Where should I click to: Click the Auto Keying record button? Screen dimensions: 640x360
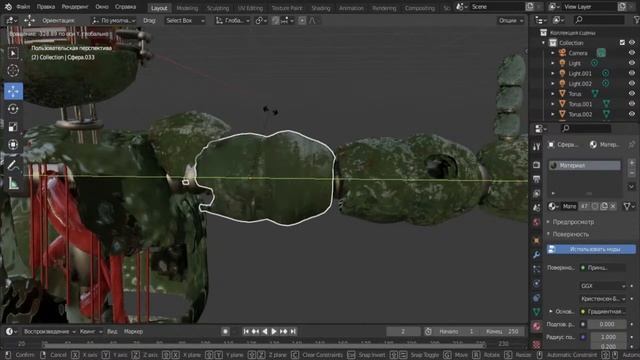225,331
